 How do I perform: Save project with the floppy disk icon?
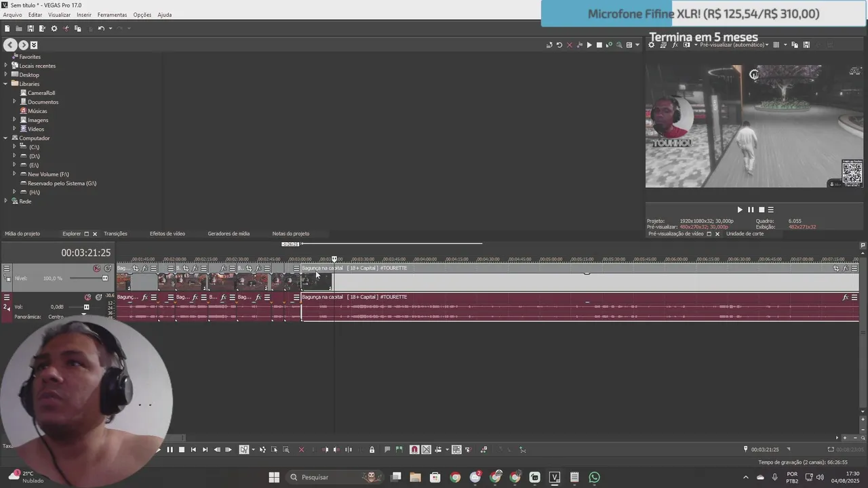click(31, 28)
